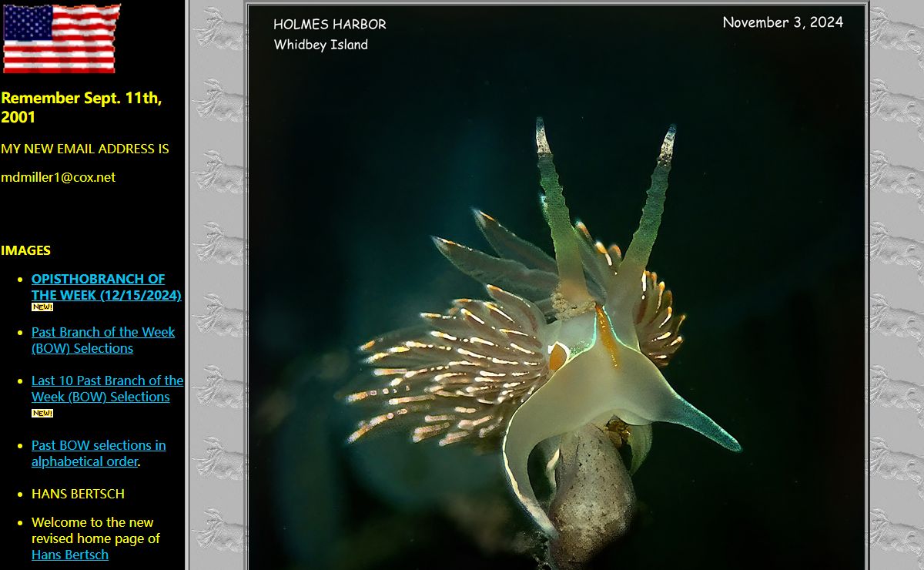This screenshot has width=924, height=570.
Task: Open Last 10 Past Branch of the Week link
Action: pos(107,388)
